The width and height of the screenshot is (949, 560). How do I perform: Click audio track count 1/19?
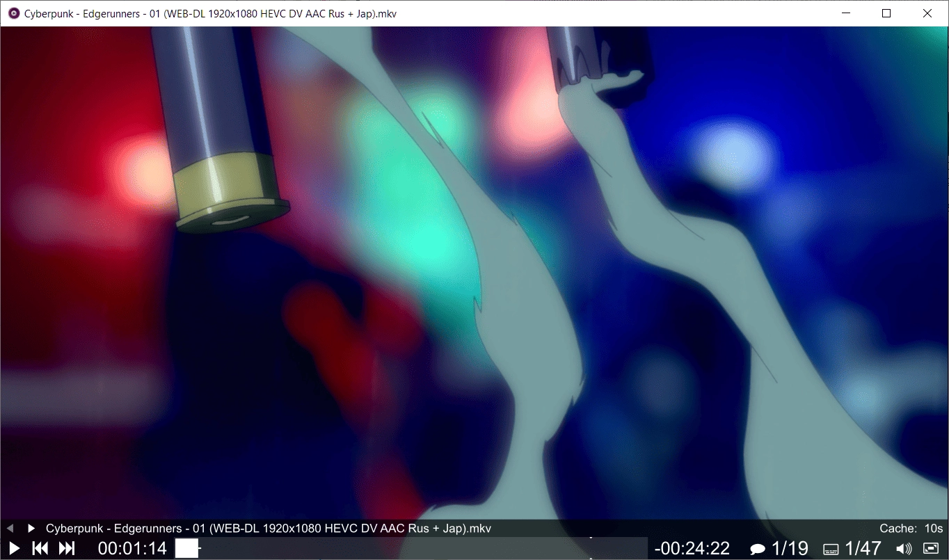790,548
